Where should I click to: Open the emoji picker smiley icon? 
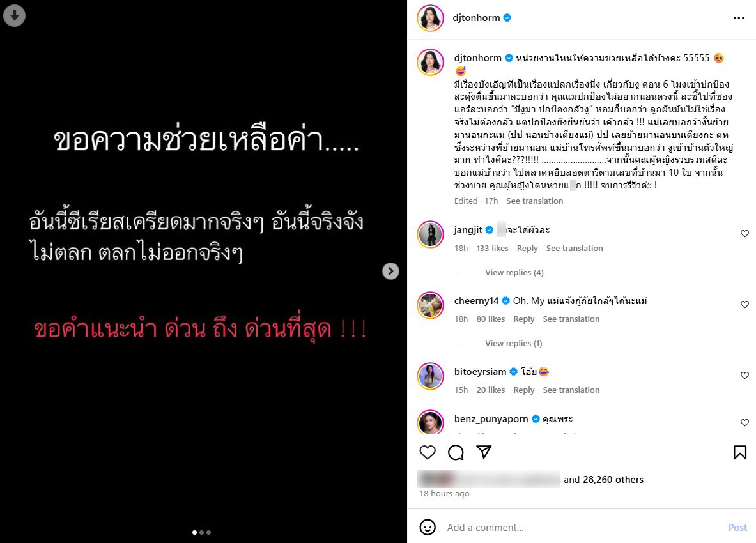pos(427,527)
